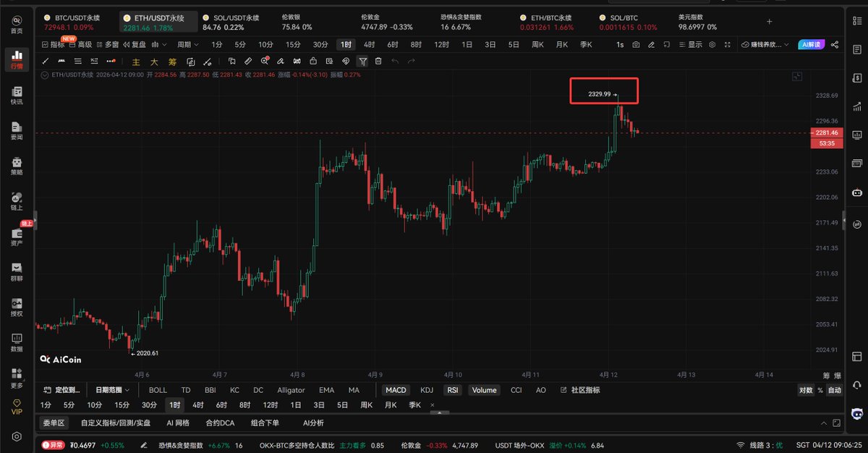Open the 策略 strategy sidebar icon
The width and height of the screenshot is (868, 453).
tap(16, 166)
